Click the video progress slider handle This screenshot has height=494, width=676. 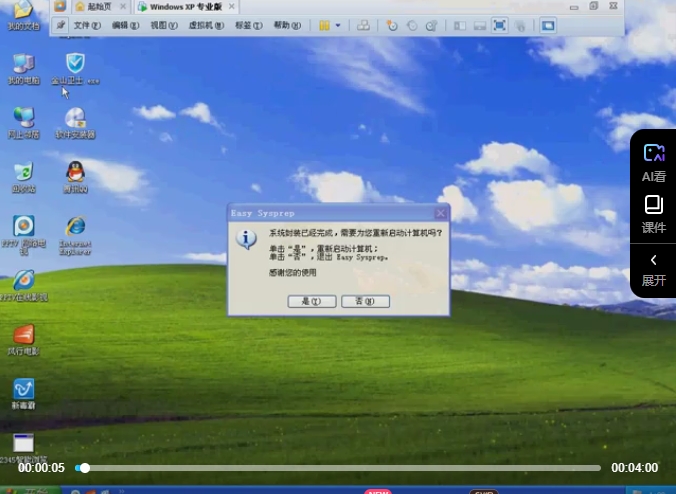(85, 468)
